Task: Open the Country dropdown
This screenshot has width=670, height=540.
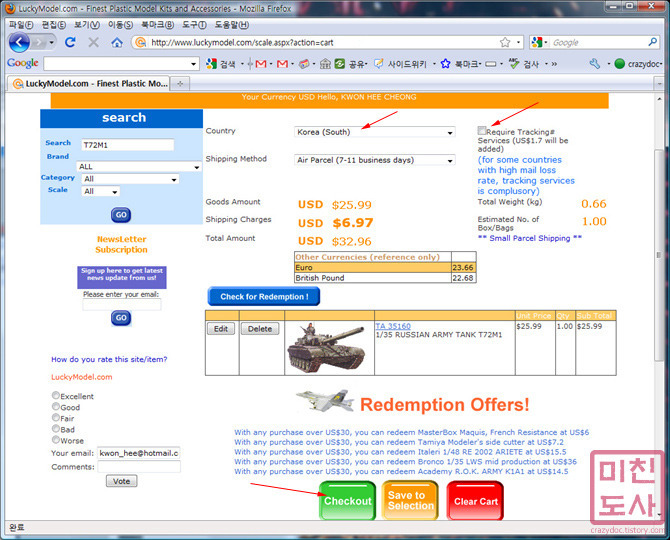Action: click(375, 132)
